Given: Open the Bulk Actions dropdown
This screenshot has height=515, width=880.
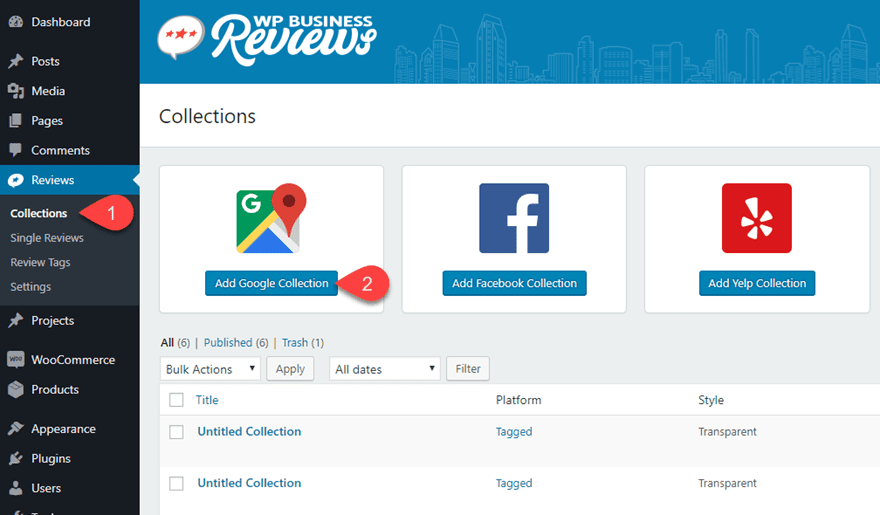Looking at the screenshot, I should pos(210,369).
